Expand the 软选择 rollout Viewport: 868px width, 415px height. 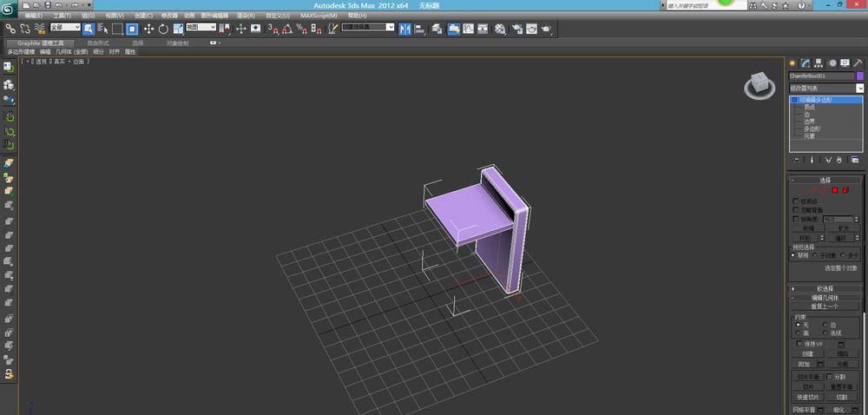(x=825, y=289)
